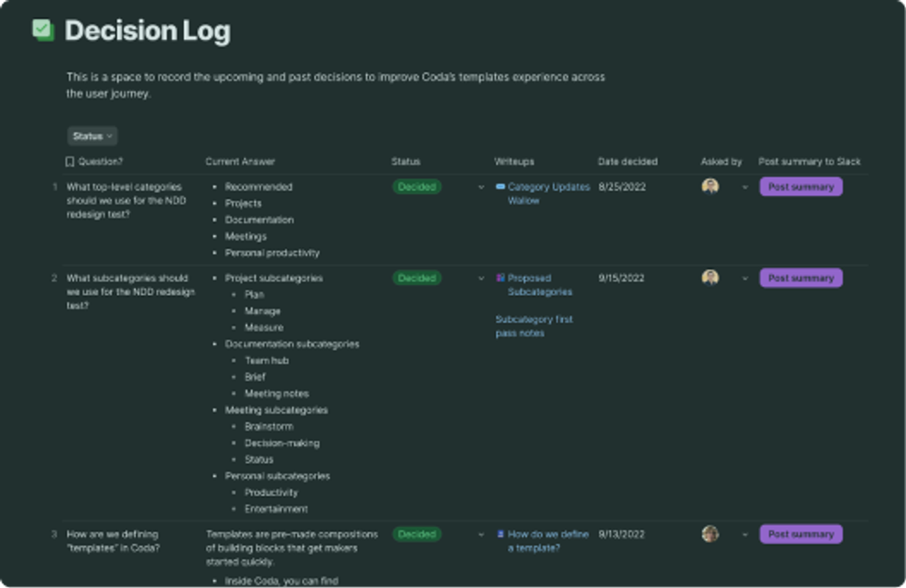Open the Status filter dropdown above the table
This screenshot has height=588, width=906.
(91, 136)
